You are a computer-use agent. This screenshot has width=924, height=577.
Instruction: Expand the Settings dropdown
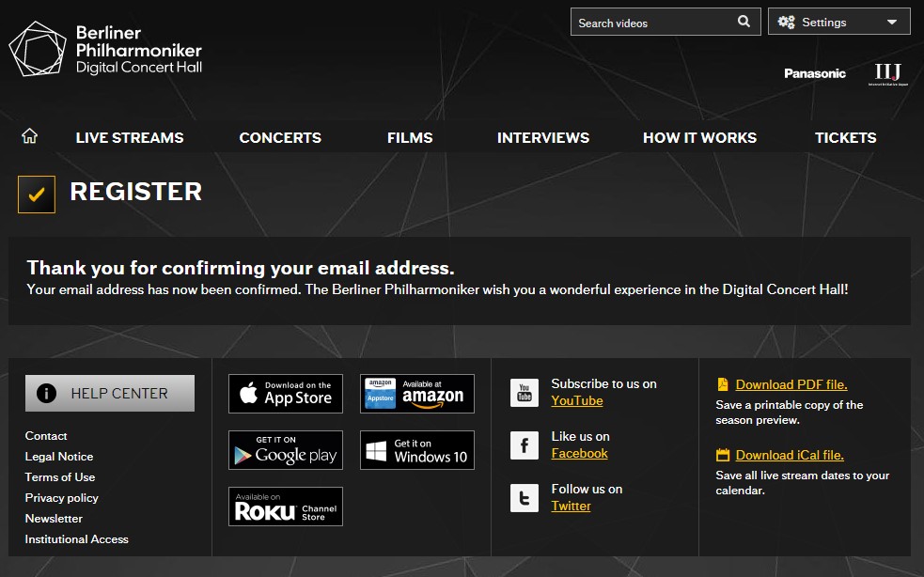pyautogui.click(x=838, y=22)
